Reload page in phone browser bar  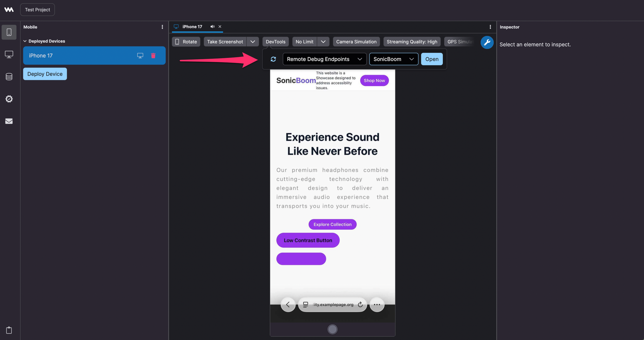[360, 304]
